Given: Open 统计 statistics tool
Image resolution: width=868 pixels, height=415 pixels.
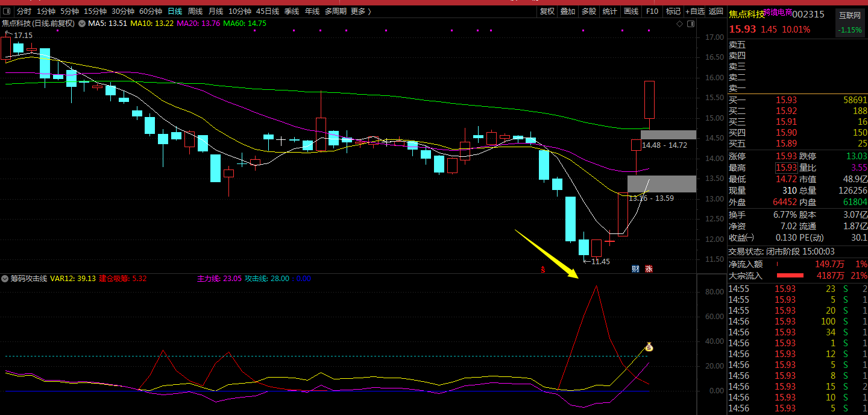Looking at the screenshot, I should point(609,11).
